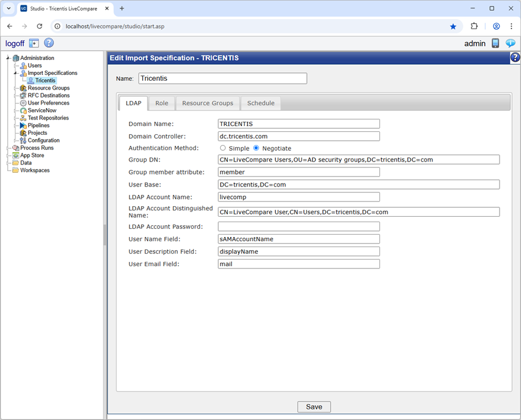Select the Test Repositories icon

(24, 118)
